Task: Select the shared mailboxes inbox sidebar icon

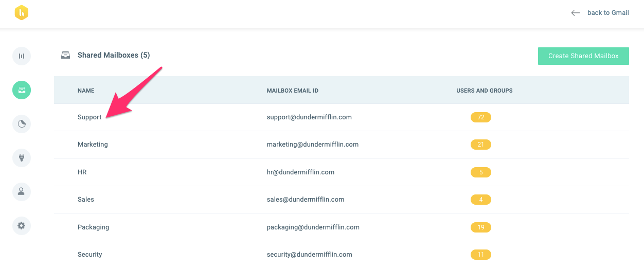Action: tap(22, 90)
